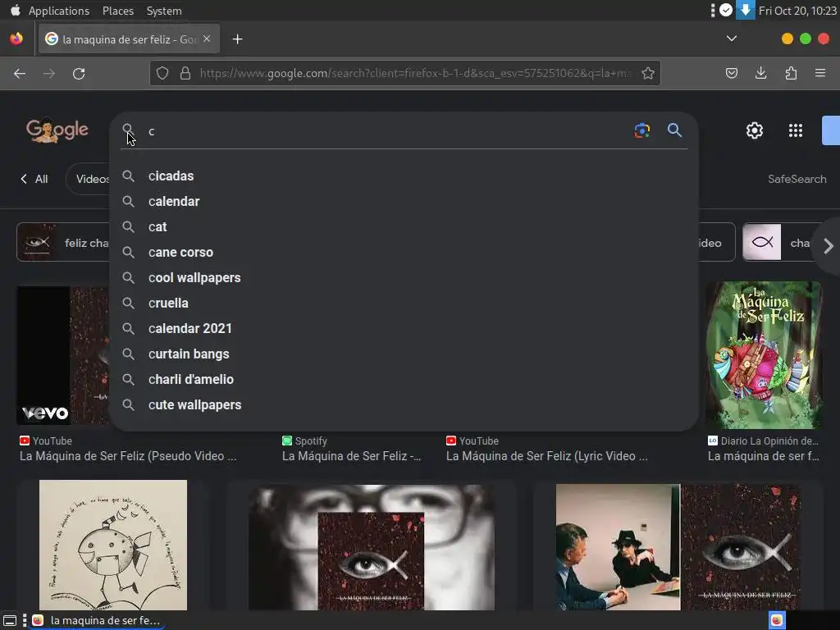Screen dimensions: 840x630
Task: Open the Spotify 'La Máquina de Ser Feliz' result
Action: click(x=351, y=456)
